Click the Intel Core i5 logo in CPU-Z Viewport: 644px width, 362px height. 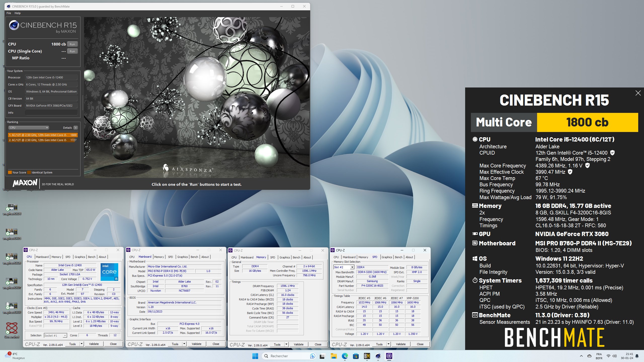(109, 272)
